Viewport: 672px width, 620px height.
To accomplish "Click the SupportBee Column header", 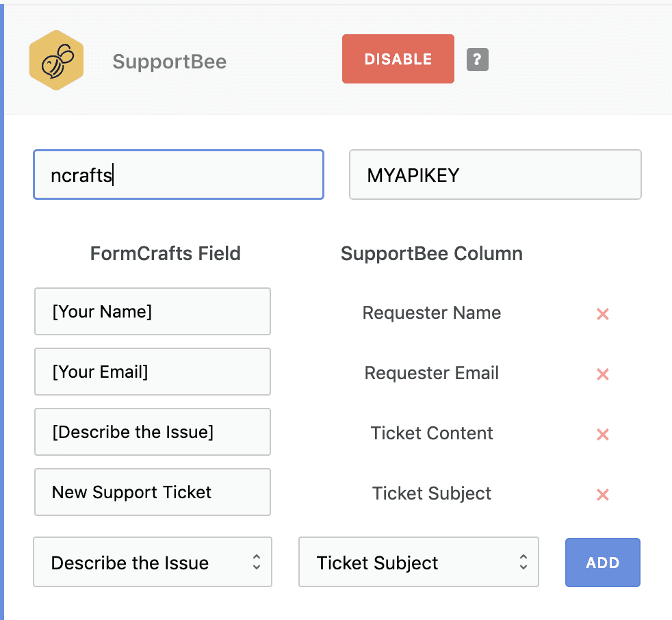I will pos(432,254).
